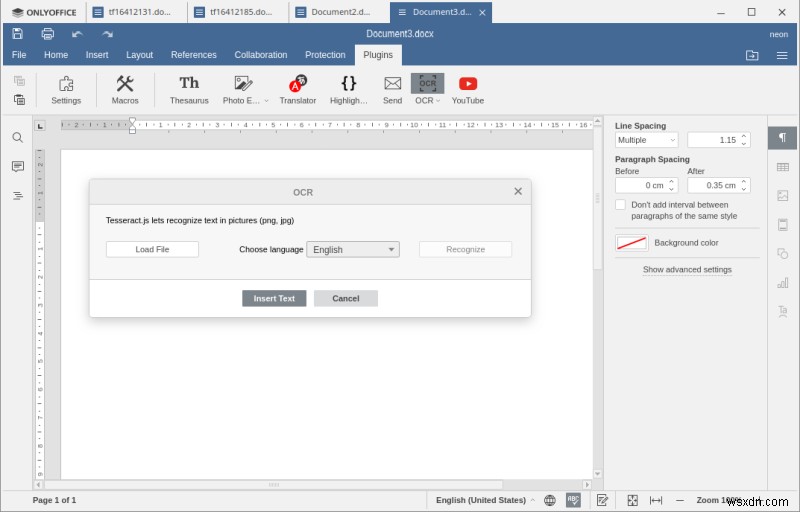Open the Navigation headings panel
800x512 pixels.
(x=18, y=195)
